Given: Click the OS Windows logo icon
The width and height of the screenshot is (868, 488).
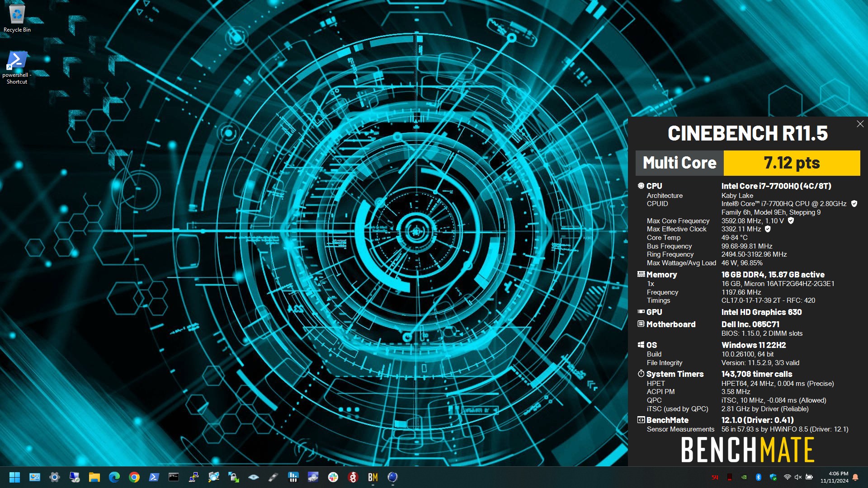Looking at the screenshot, I should [641, 345].
